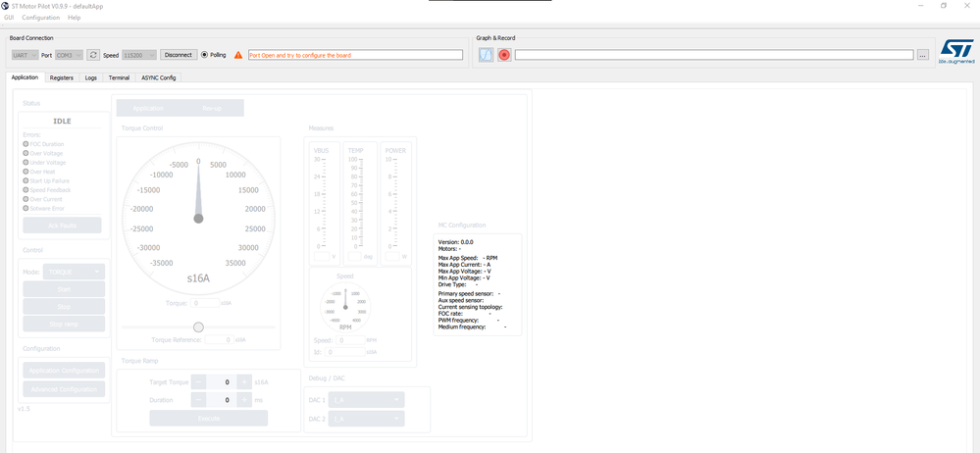Open the TORQUE mode dropdown
The width and height of the screenshot is (980, 453).
(74, 272)
